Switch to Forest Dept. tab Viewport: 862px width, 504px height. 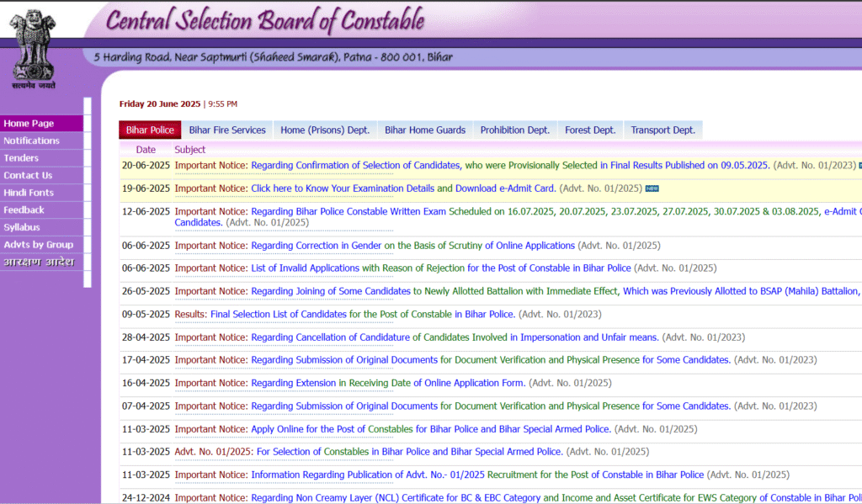590,130
